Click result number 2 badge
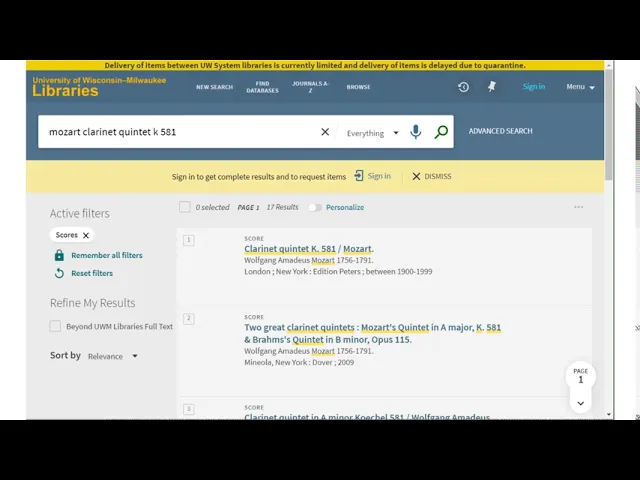The width and height of the screenshot is (640, 480). pos(189,318)
